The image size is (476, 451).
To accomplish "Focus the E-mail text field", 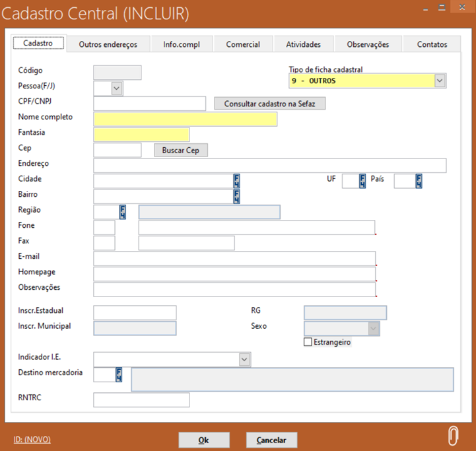I will click(234, 258).
